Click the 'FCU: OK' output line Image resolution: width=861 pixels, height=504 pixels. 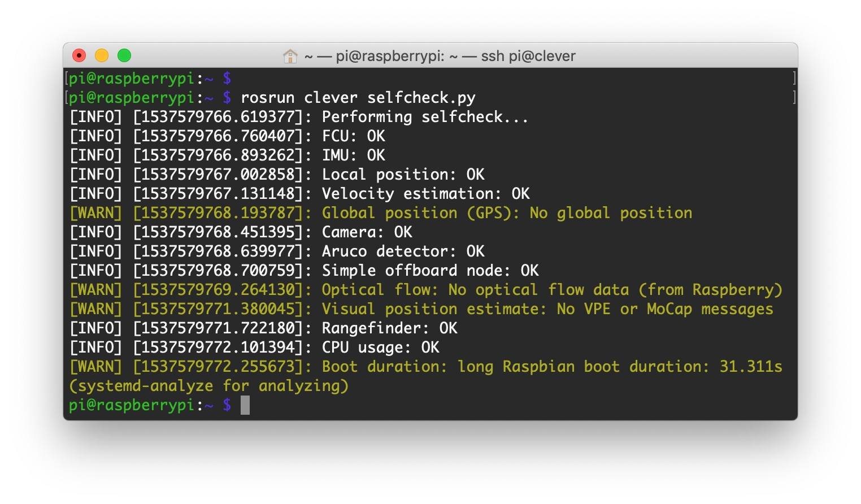(353, 136)
